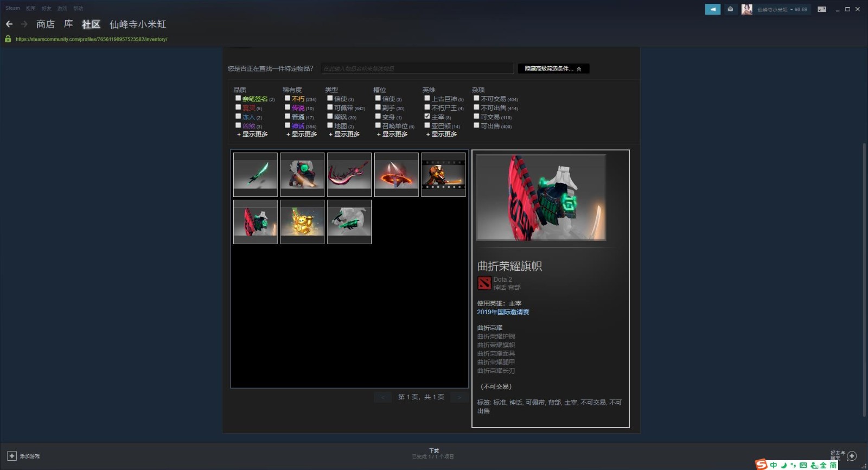Click the Sogou input S logo
The image size is (868, 470).
coord(762,465)
